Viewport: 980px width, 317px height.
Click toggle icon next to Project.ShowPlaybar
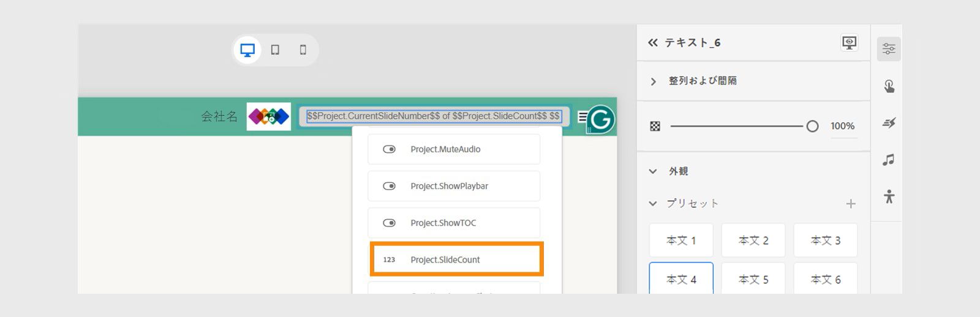pos(389,186)
